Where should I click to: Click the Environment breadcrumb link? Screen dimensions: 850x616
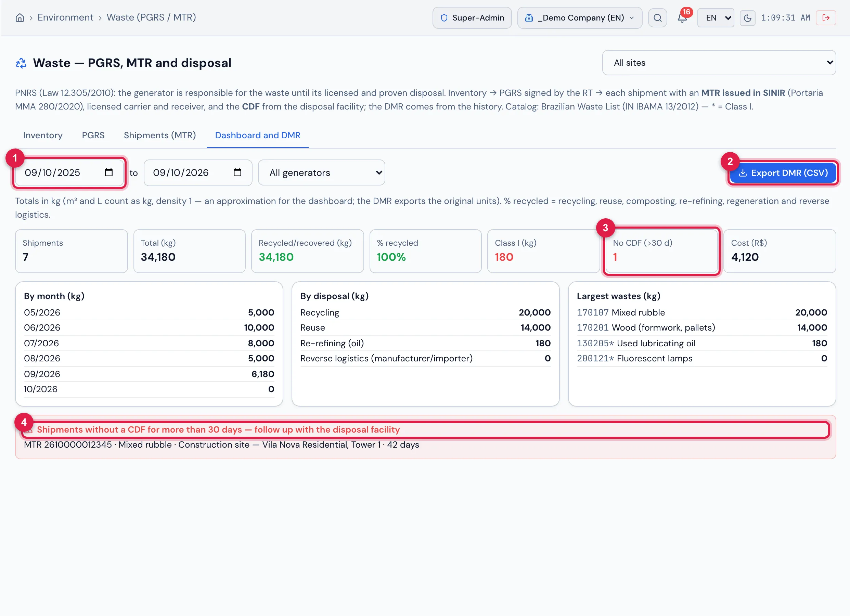coord(65,17)
